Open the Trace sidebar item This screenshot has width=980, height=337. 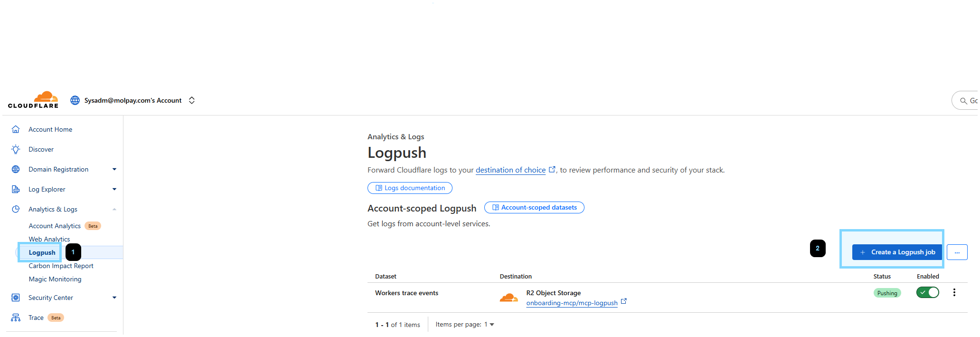[x=36, y=318]
